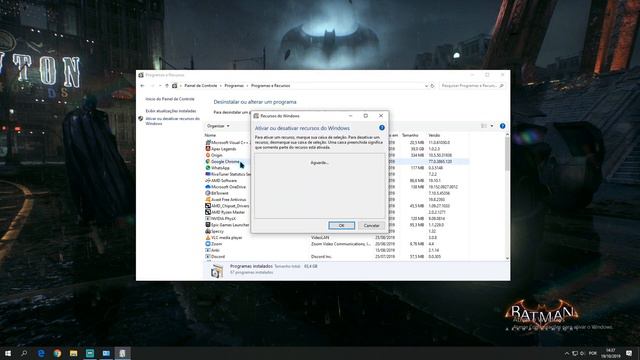640x360 pixels.
Task: Sort the list by the Versão column
Action: click(434, 135)
